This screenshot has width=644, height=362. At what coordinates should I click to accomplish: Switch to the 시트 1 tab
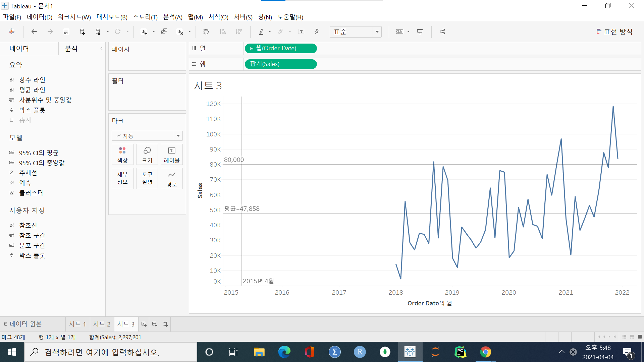tap(77, 324)
